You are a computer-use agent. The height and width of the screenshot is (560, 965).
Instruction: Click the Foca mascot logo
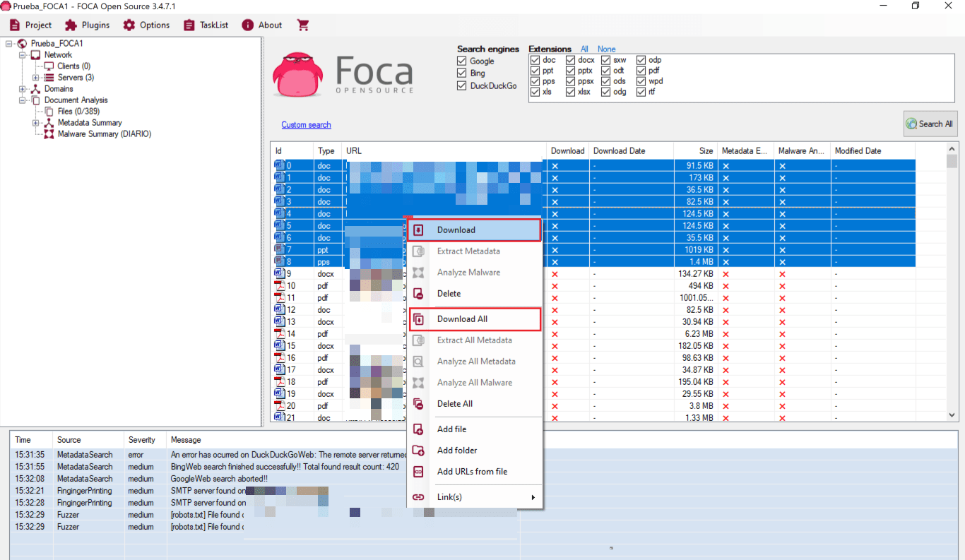(x=297, y=73)
